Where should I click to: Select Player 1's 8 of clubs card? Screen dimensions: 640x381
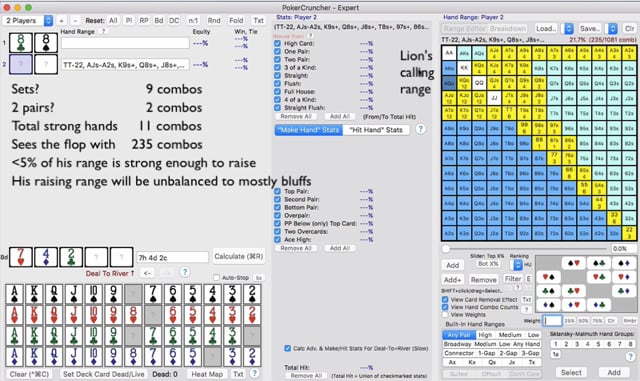point(20,43)
